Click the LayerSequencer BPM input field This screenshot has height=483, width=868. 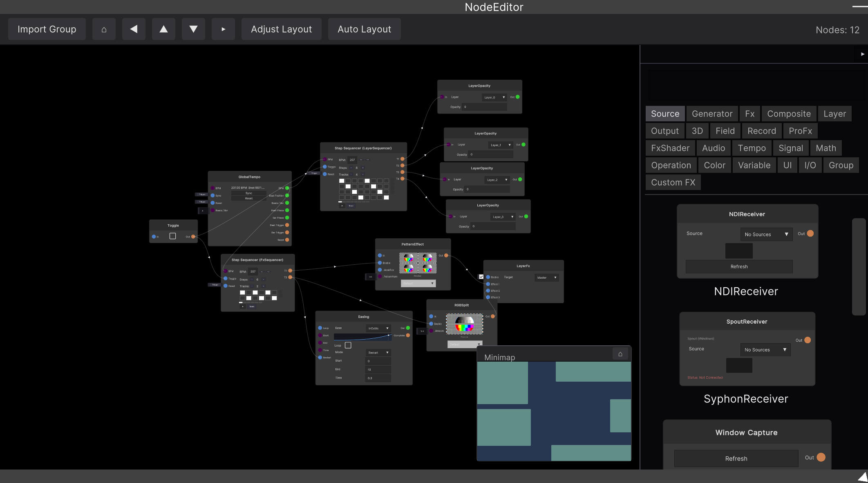click(x=352, y=160)
